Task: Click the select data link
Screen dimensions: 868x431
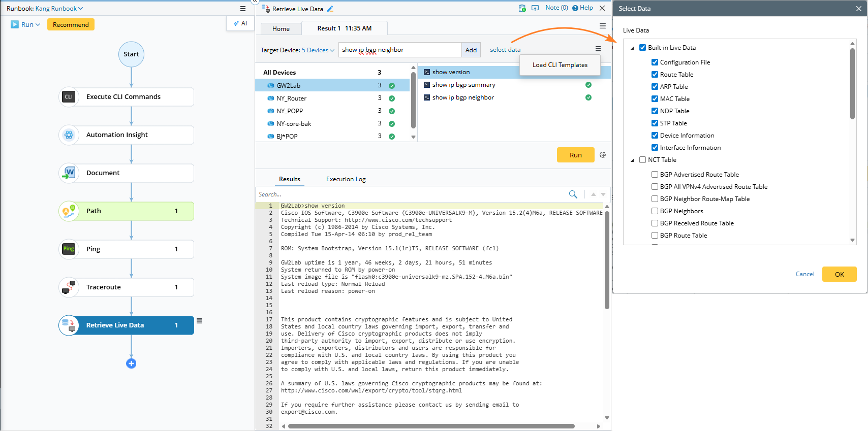Action: point(505,50)
